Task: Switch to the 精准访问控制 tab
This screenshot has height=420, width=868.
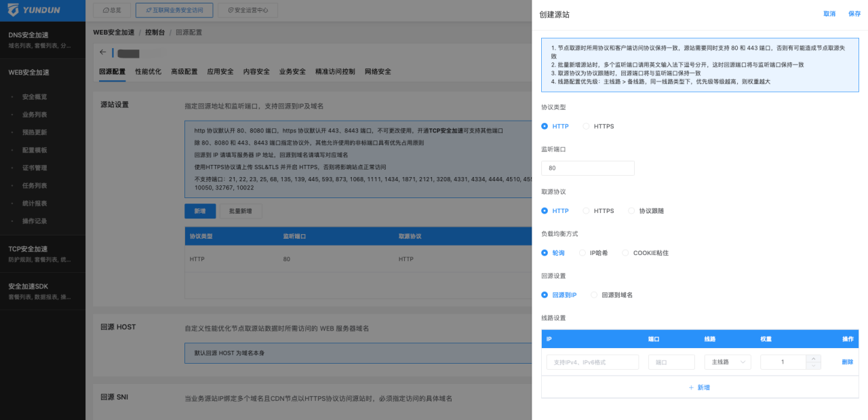Action: pos(335,71)
